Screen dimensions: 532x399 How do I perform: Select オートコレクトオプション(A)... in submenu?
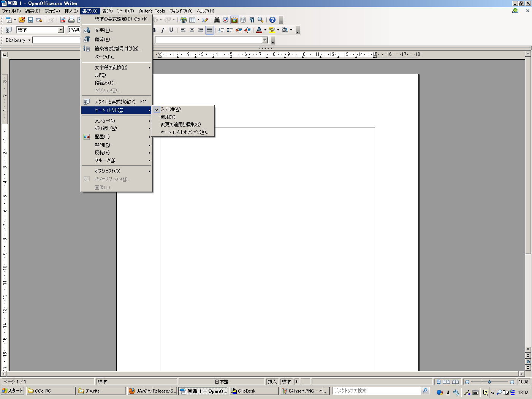pyautogui.click(x=183, y=132)
